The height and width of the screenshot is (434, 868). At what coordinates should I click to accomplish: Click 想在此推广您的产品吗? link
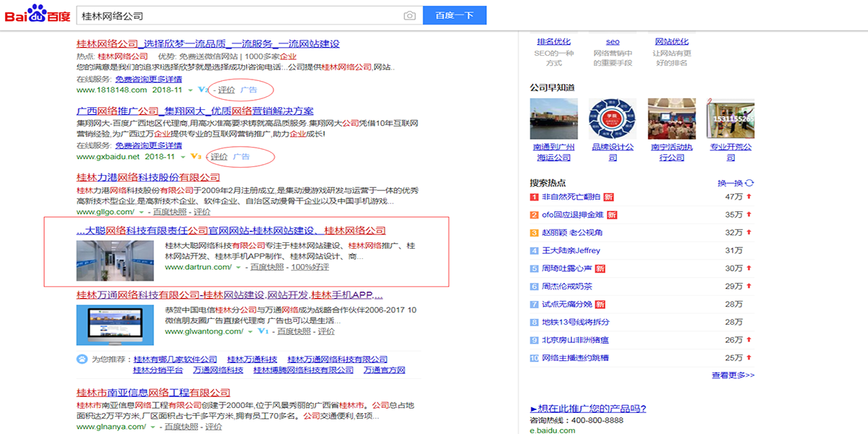pos(588,409)
